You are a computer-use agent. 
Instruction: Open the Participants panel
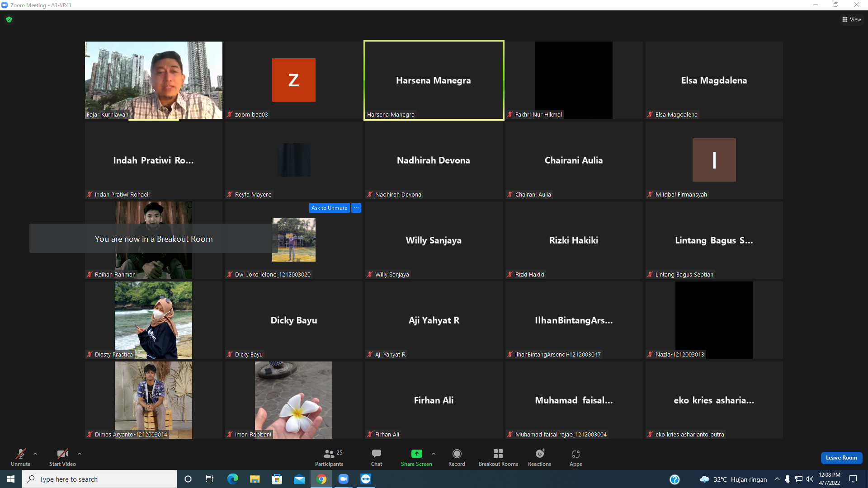click(x=329, y=457)
